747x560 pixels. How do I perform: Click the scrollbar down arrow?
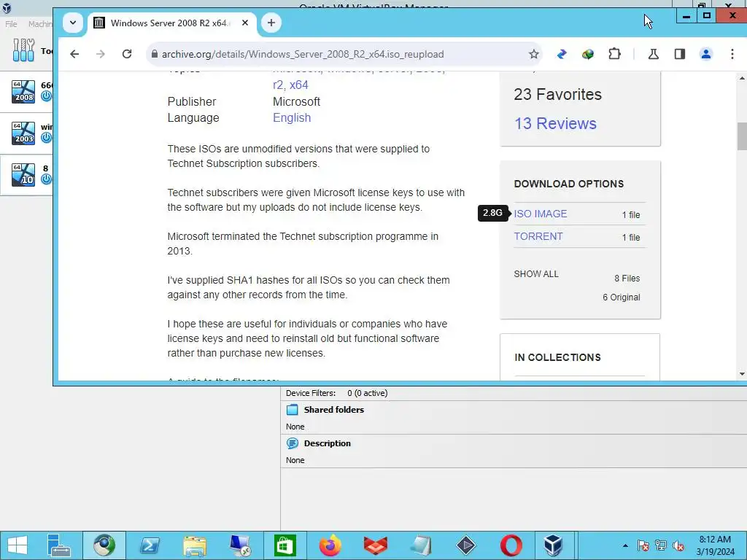click(x=742, y=374)
